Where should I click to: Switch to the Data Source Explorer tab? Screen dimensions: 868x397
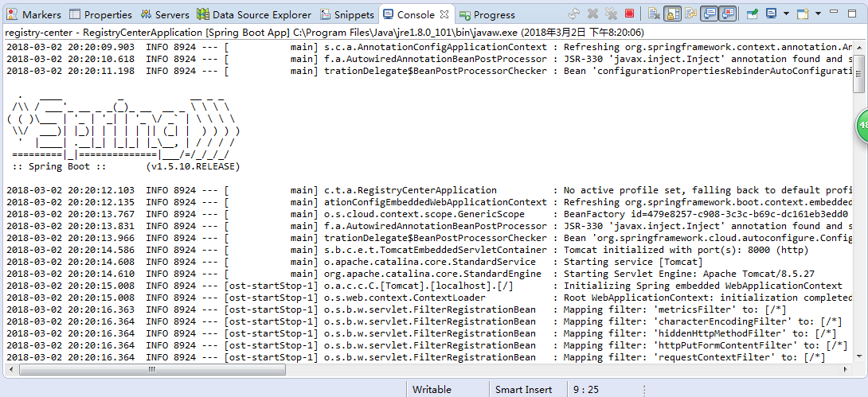tap(255, 14)
